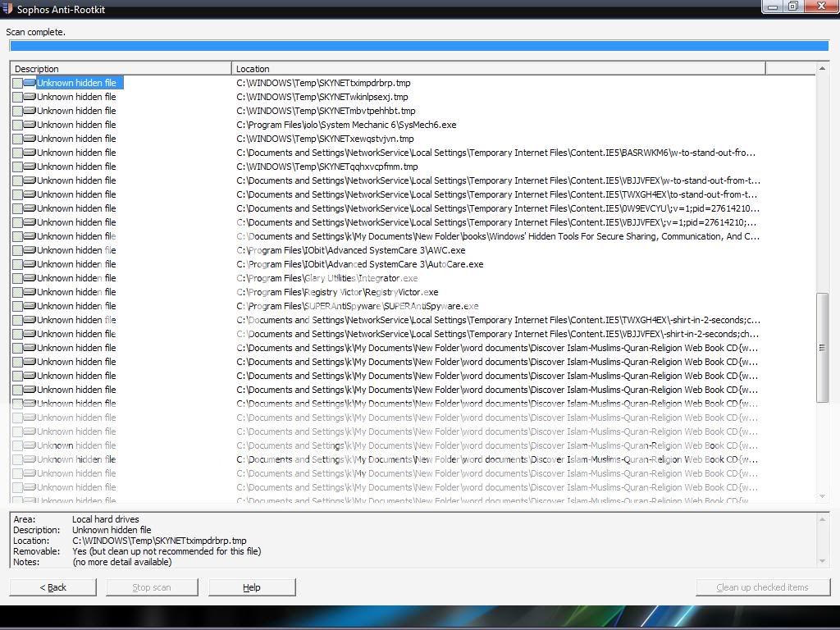Click drive icon for RegistryVictor.exe row
The image size is (840, 630).
point(30,291)
